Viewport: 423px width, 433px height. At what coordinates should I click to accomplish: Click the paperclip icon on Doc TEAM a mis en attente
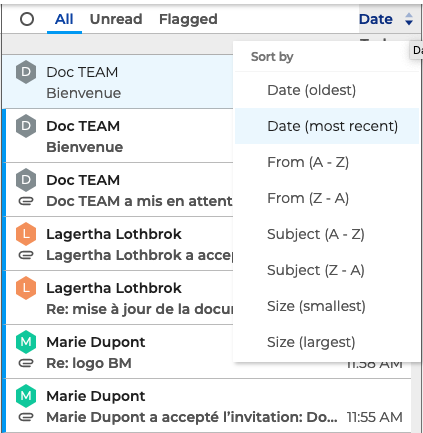(26, 201)
